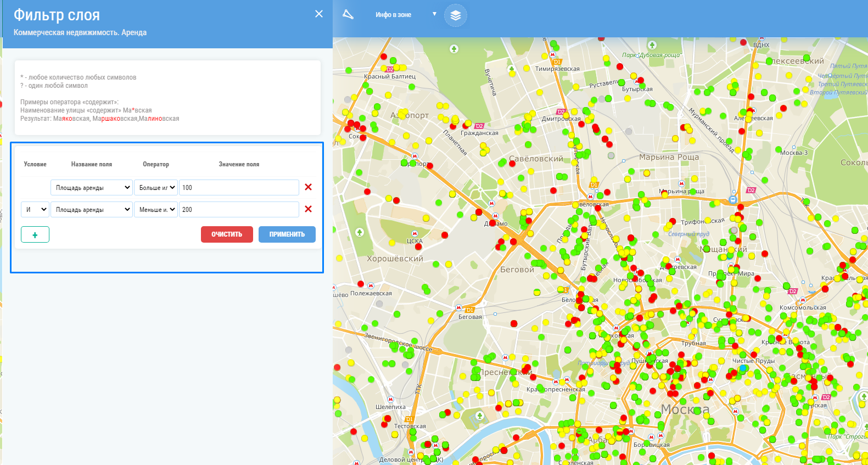Click the park icon near ЦСКА
This screenshot has width=868, height=465.
click(x=360, y=232)
